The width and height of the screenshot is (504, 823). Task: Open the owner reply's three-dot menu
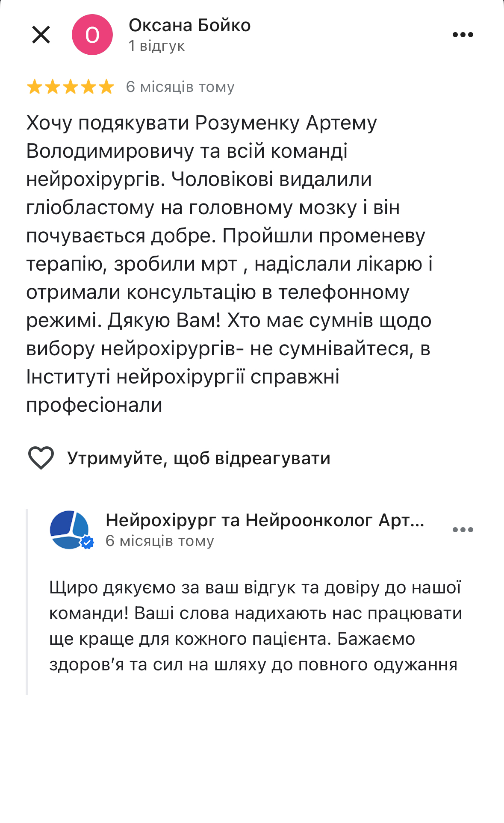[463, 530]
